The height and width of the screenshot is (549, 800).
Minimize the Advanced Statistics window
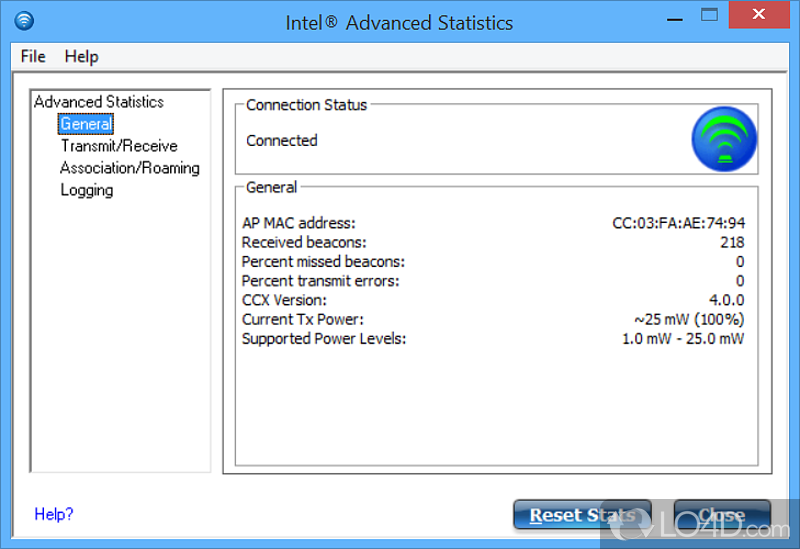click(x=664, y=17)
